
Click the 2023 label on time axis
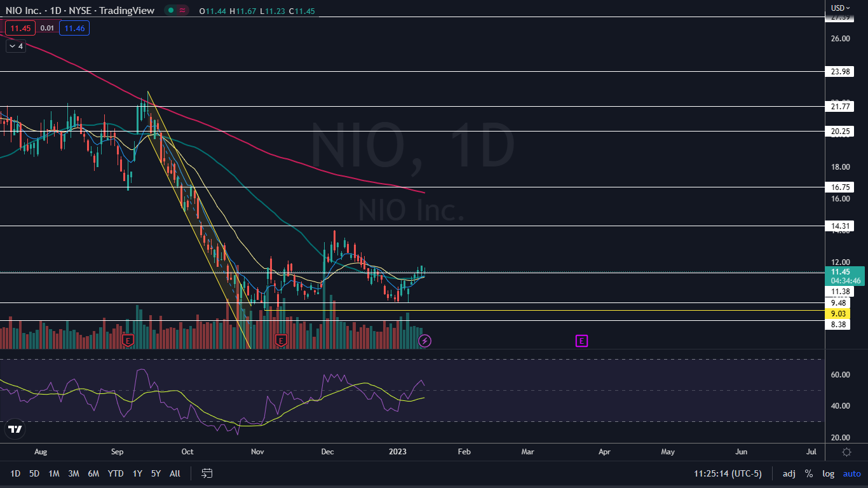click(397, 452)
